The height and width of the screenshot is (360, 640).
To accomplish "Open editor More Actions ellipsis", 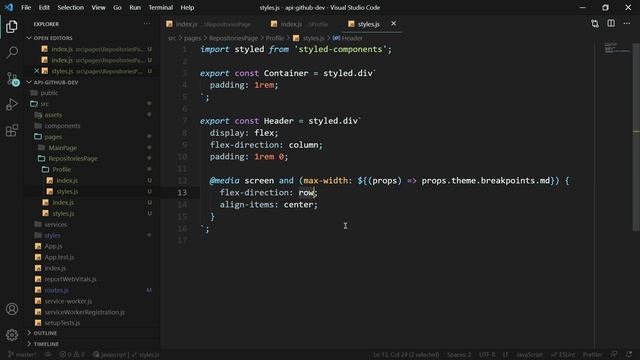I will point(627,24).
